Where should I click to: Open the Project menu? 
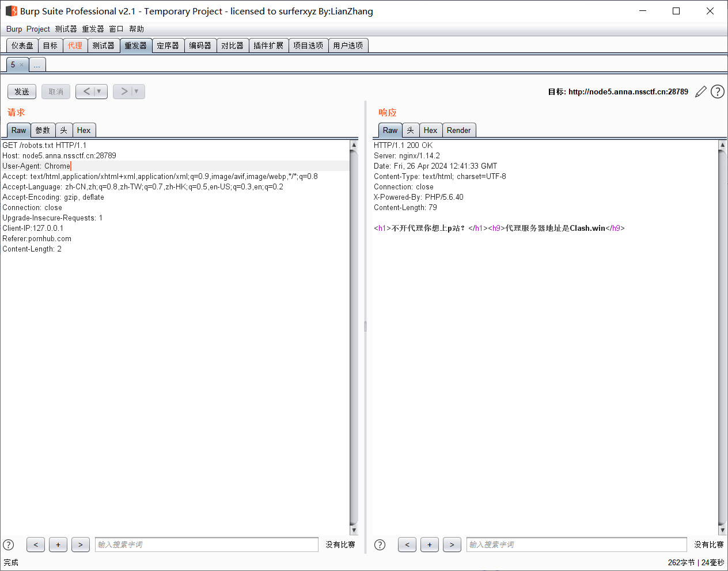point(38,29)
